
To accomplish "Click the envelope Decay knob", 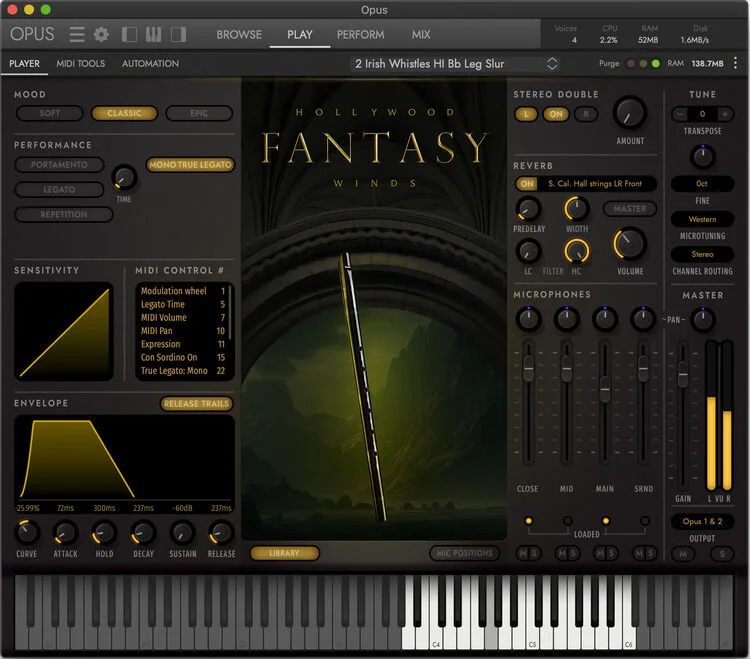I will click(x=143, y=533).
